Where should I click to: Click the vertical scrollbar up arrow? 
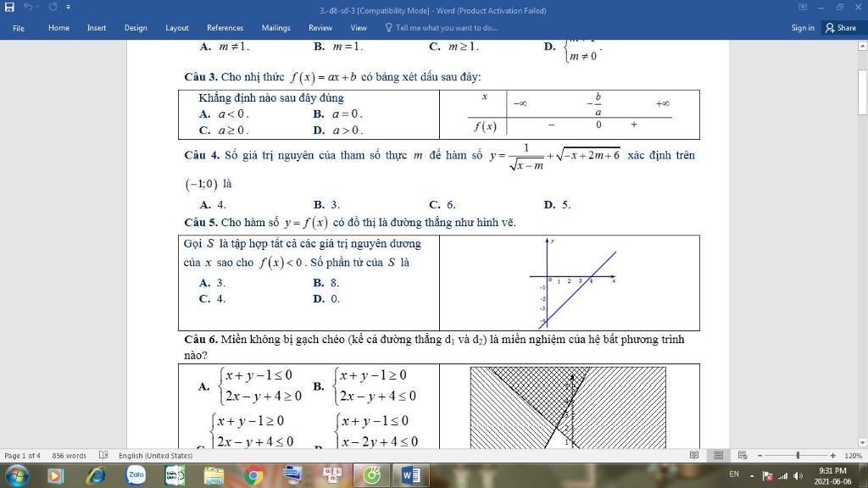click(862, 46)
